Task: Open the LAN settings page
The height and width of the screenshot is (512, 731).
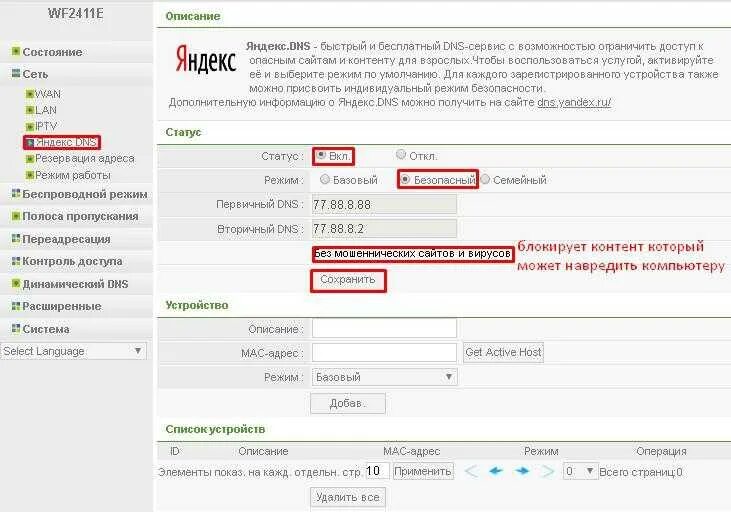Action: tap(46, 110)
